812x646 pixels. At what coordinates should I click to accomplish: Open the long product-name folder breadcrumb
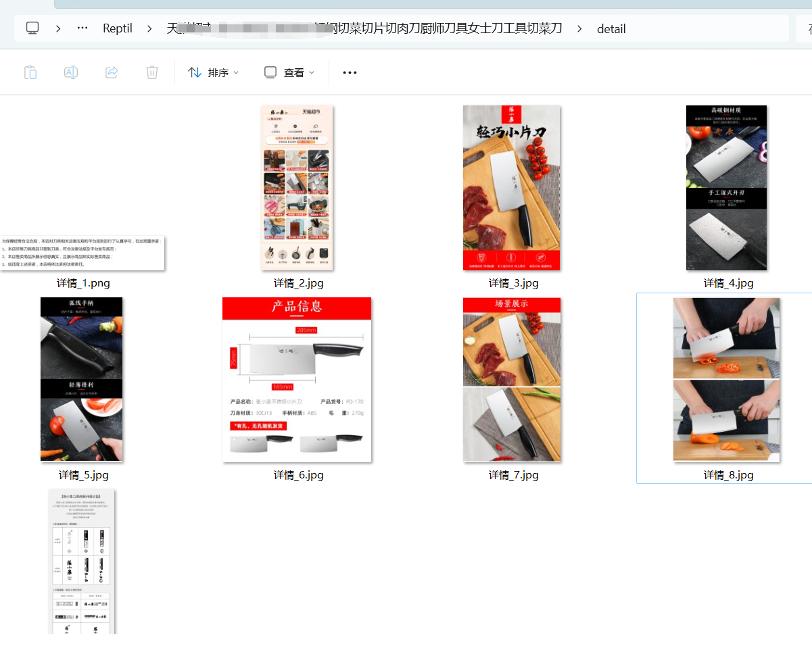364,28
